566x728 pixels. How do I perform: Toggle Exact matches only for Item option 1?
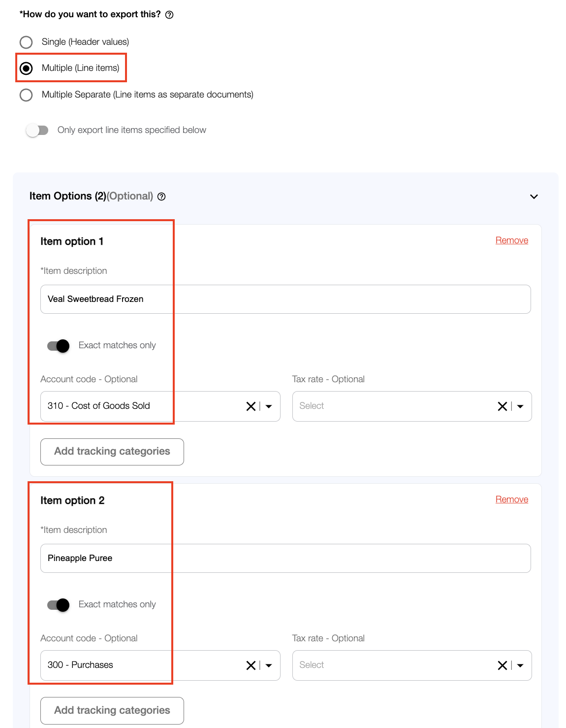coord(59,346)
